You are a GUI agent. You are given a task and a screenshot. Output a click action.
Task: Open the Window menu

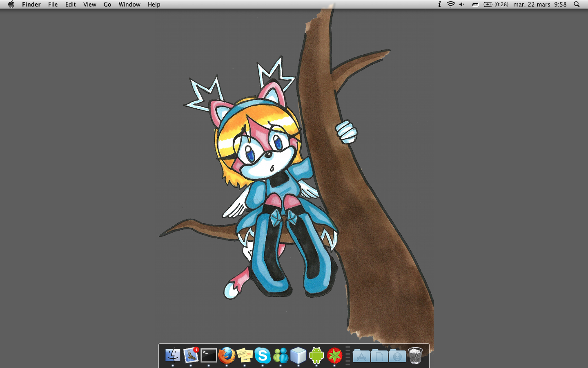(129, 4)
